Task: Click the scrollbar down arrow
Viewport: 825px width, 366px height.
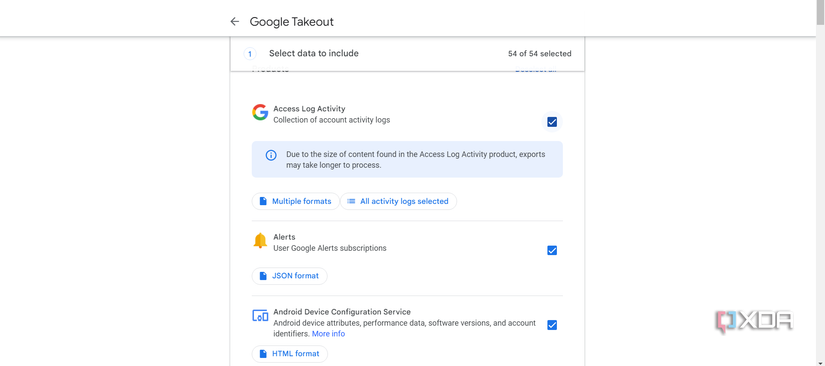Action: [x=820, y=362]
